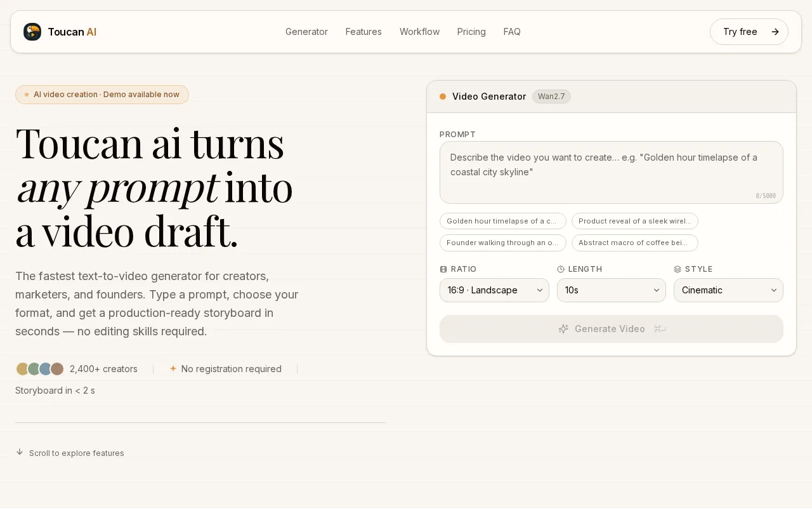The image size is (812, 508).
Task: Click the Wan2.7 model badge
Action: click(551, 97)
